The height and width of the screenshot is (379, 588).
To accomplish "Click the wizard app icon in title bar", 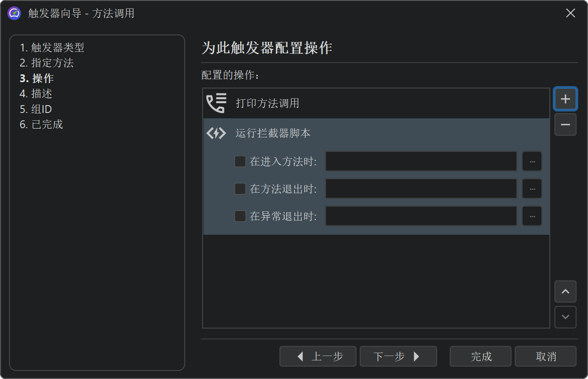I will click(x=14, y=13).
